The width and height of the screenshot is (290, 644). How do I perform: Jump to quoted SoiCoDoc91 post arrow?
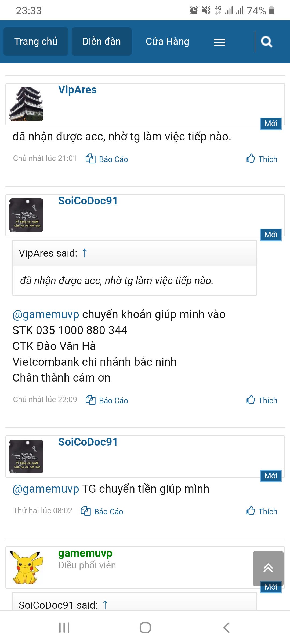pyautogui.click(x=105, y=605)
